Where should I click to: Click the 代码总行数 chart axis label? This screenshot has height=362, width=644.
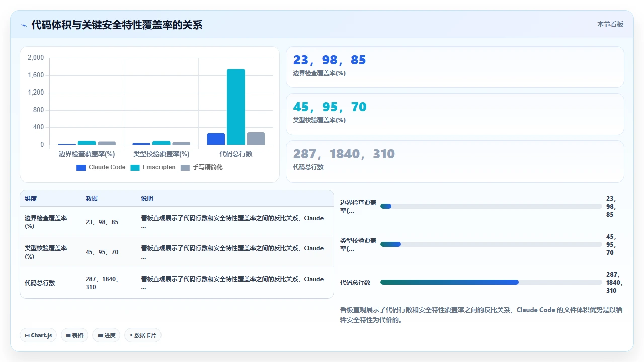(x=236, y=154)
